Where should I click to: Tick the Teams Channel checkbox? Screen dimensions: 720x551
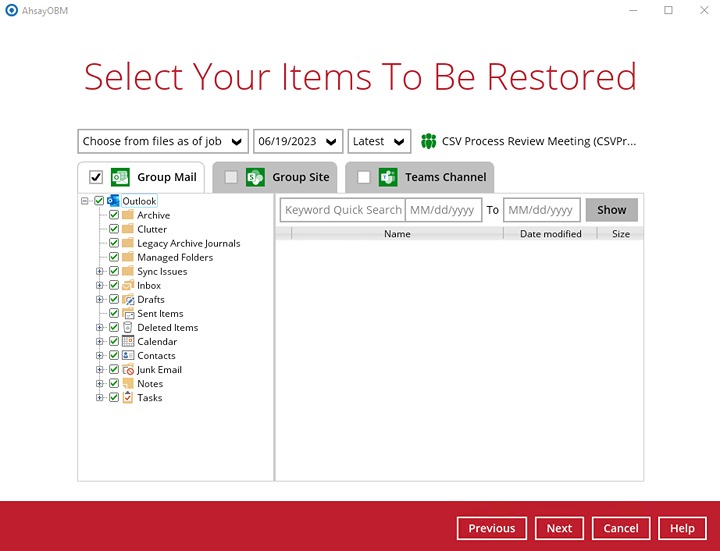point(363,178)
